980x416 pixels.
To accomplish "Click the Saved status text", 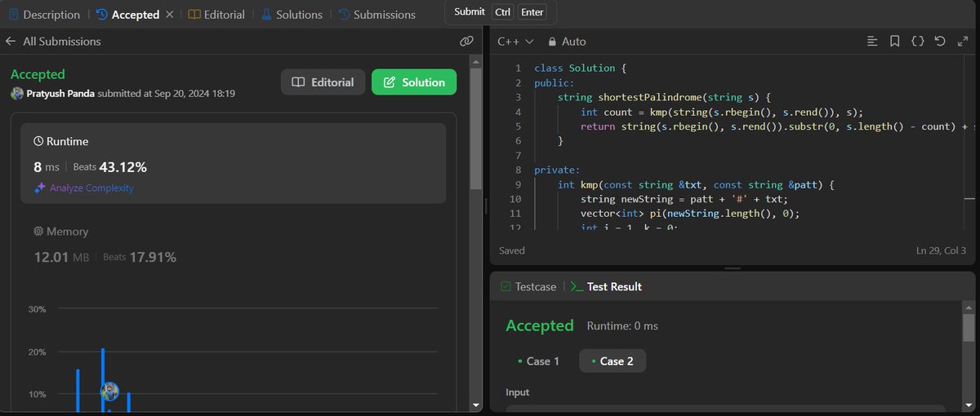I will coord(512,250).
